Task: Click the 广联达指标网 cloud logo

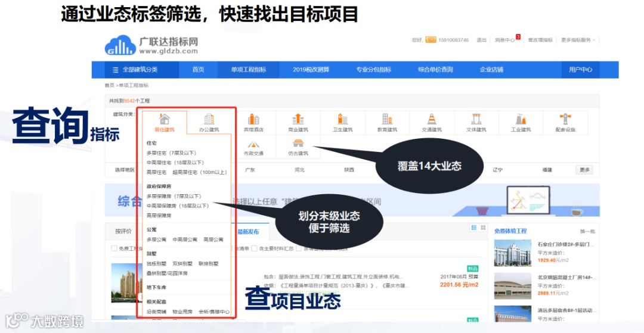Action: (x=120, y=45)
